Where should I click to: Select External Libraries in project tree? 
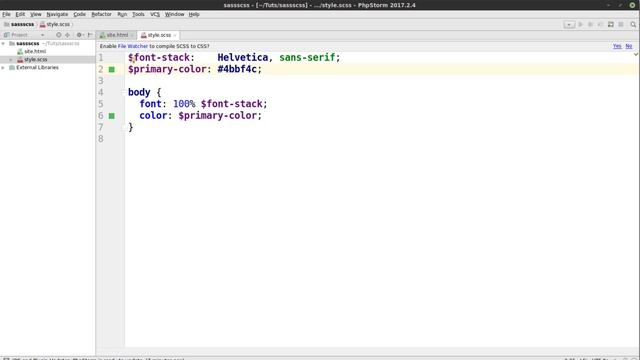click(37, 68)
